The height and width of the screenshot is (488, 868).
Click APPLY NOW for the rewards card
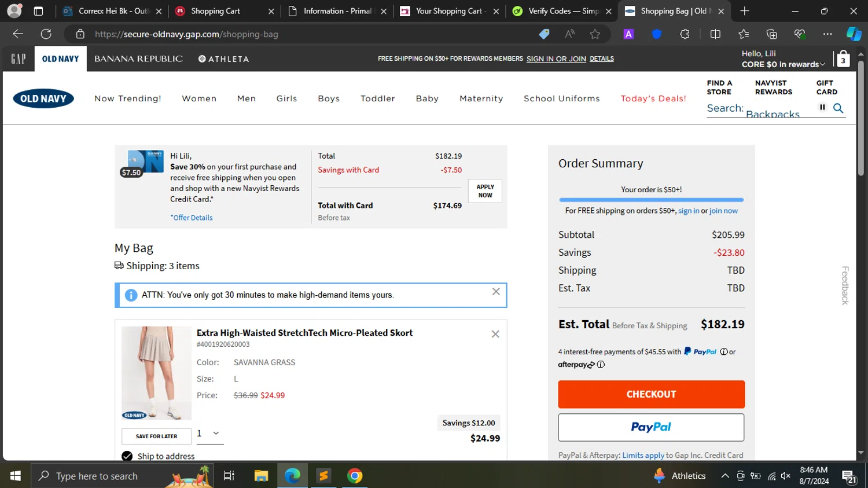(485, 191)
